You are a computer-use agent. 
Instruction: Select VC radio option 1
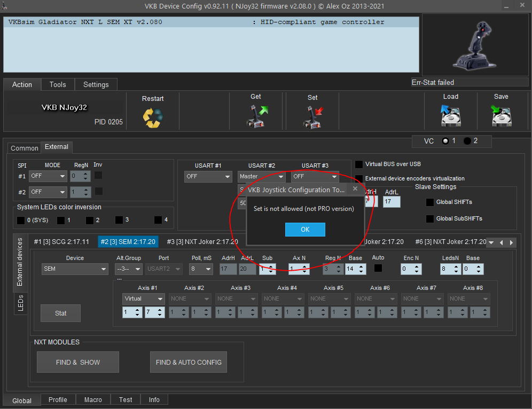[445, 141]
